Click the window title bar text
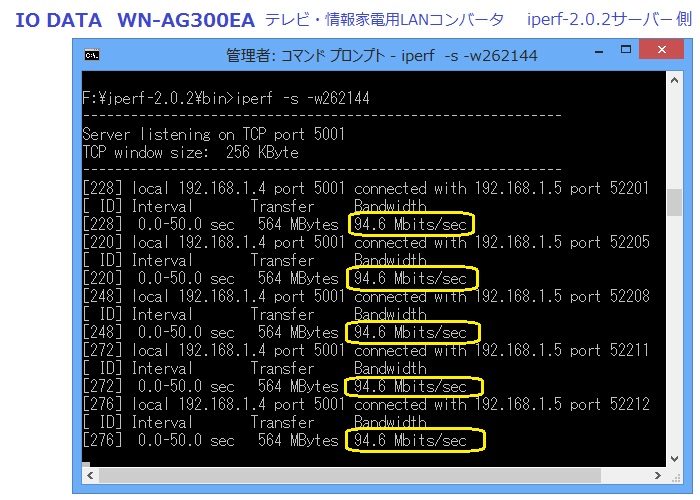 (x=382, y=55)
